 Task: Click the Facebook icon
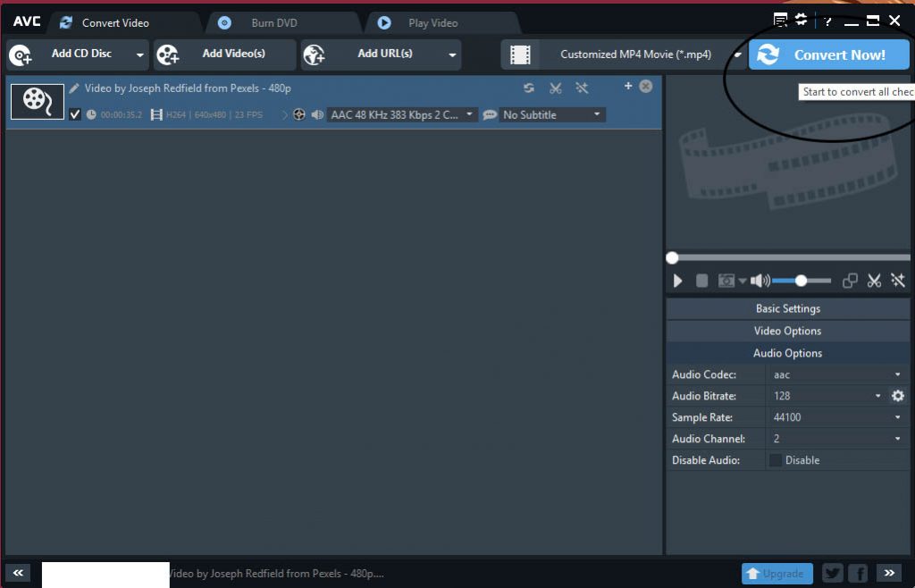859,574
